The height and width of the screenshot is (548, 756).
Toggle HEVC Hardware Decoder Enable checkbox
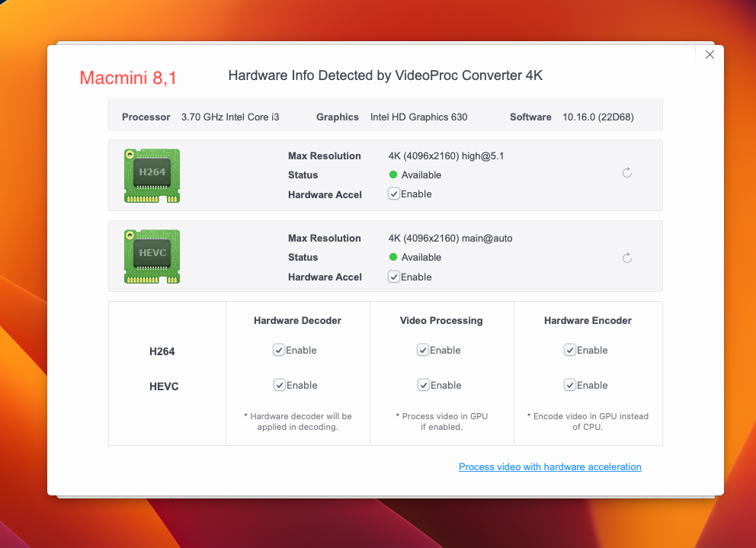279,385
